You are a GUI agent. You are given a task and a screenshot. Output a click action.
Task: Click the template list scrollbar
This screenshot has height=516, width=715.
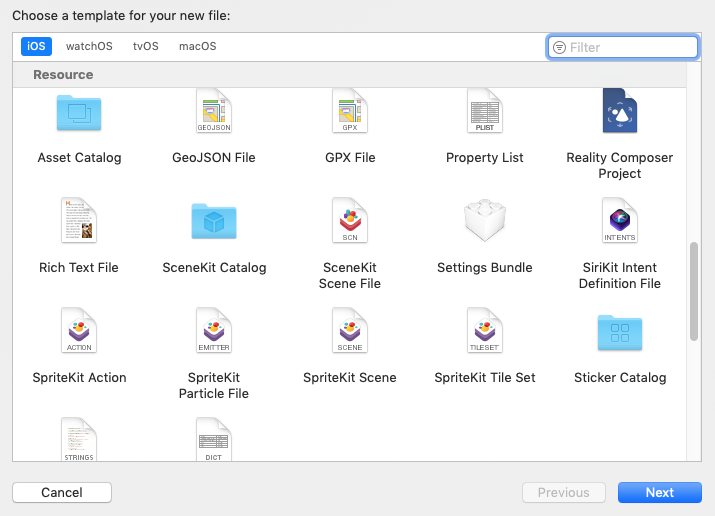[694, 291]
